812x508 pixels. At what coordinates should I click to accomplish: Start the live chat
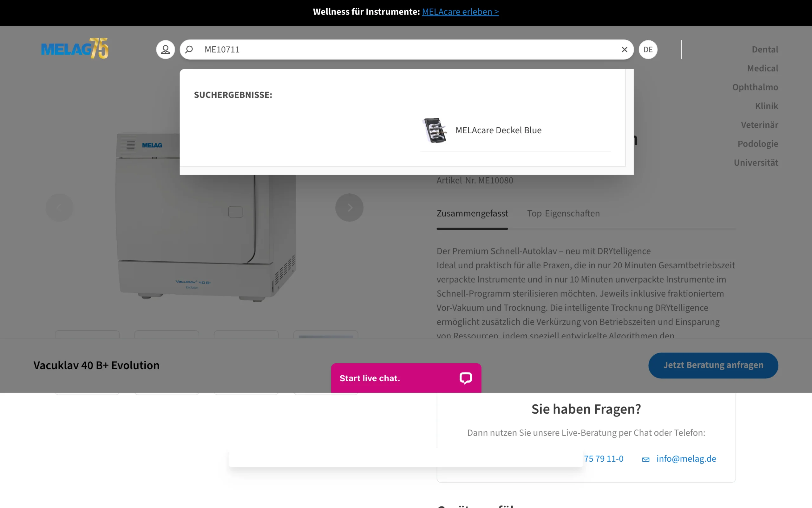tap(406, 378)
